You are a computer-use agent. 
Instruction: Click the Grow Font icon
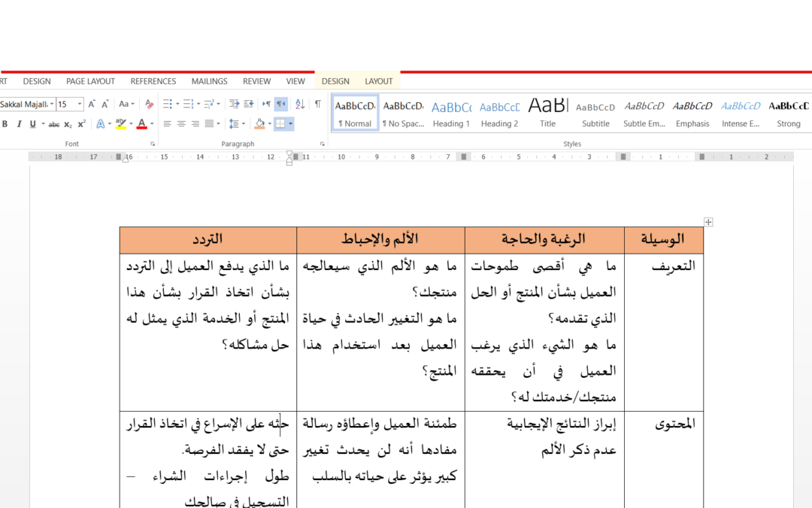92,104
